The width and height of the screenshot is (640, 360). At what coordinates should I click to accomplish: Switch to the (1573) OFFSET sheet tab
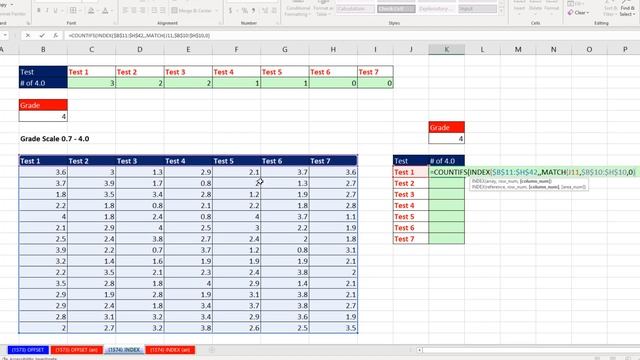coord(28,350)
